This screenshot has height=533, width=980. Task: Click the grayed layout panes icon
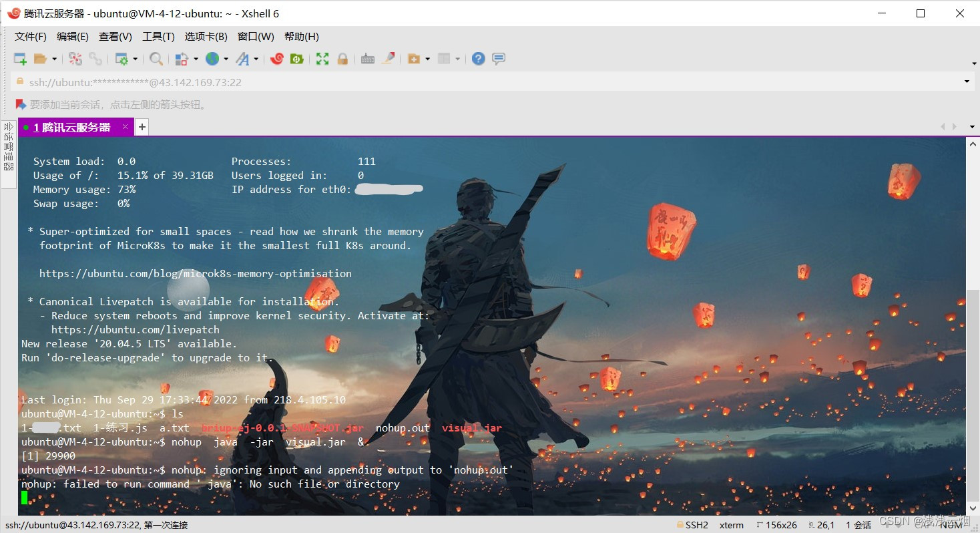click(x=444, y=59)
